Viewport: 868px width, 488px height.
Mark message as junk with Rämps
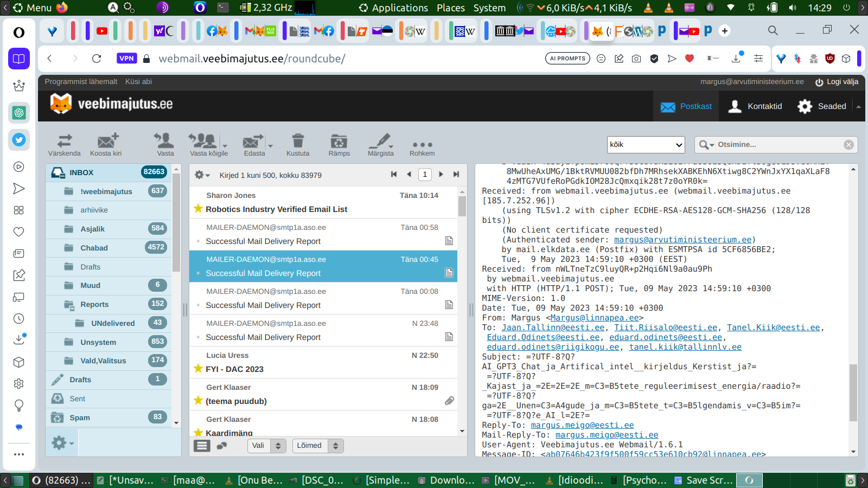pyautogui.click(x=339, y=142)
